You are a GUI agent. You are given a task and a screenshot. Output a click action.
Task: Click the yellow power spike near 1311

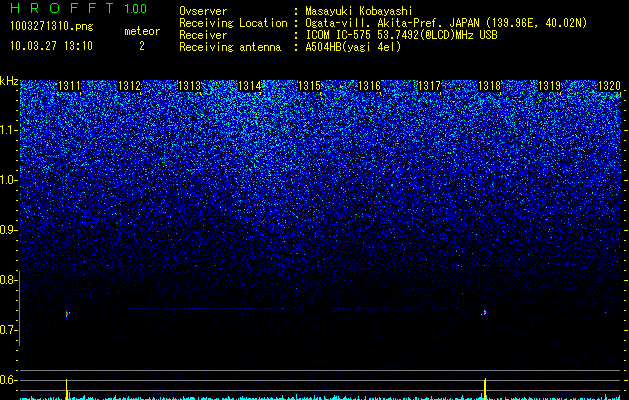click(67, 389)
